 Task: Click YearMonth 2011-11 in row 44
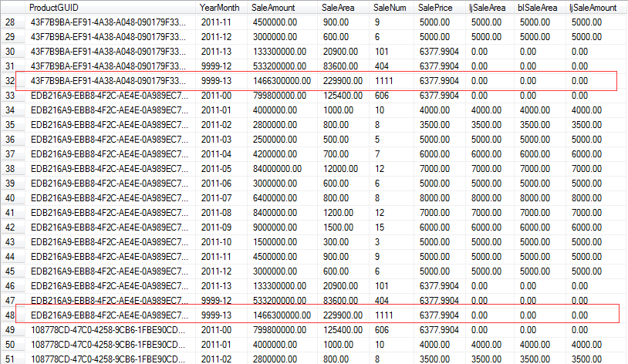click(x=216, y=257)
